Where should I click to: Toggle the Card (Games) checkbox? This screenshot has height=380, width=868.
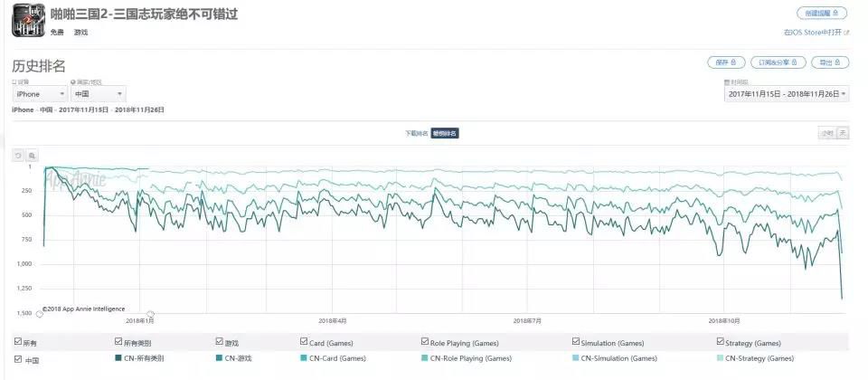click(304, 341)
